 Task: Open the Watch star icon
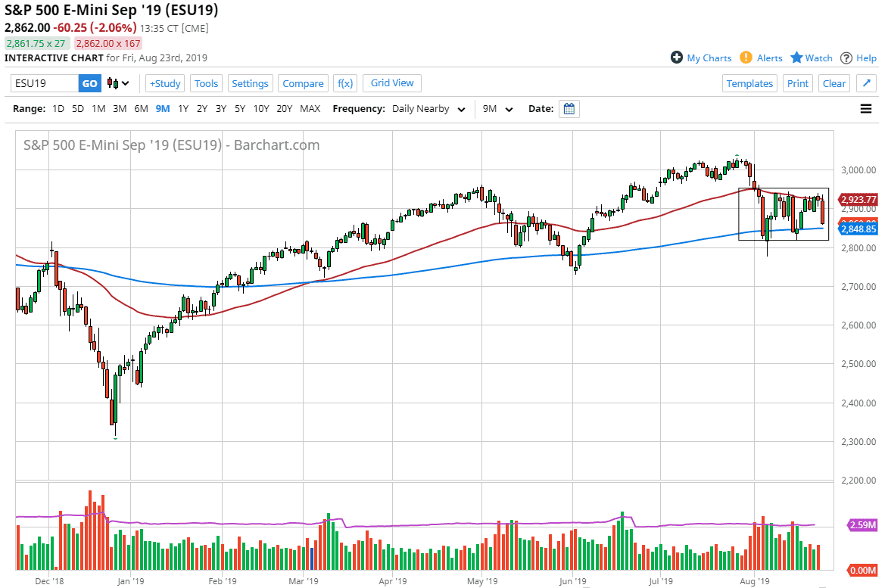click(797, 58)
